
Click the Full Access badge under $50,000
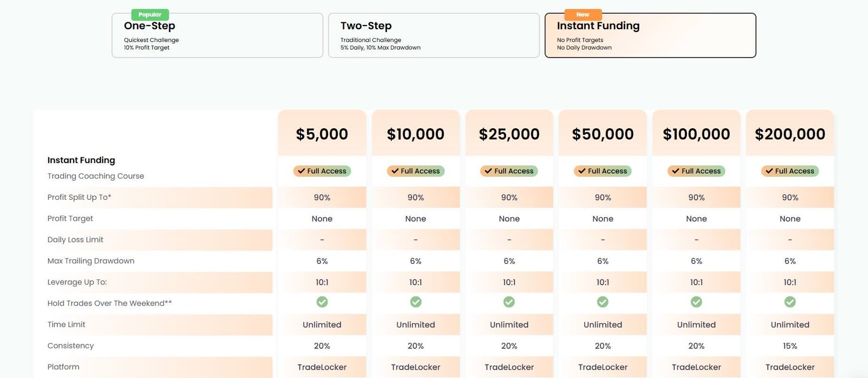(603, 171)
